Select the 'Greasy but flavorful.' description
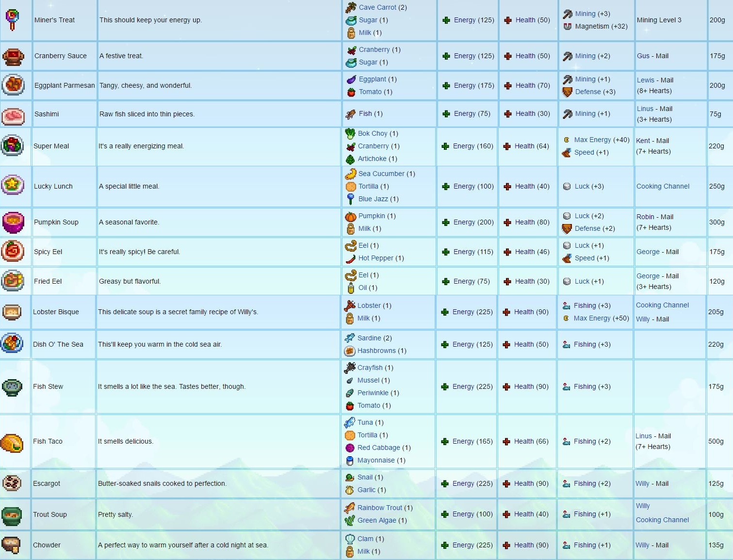Screen dimensions: 733x560 (x=130, y=281)
